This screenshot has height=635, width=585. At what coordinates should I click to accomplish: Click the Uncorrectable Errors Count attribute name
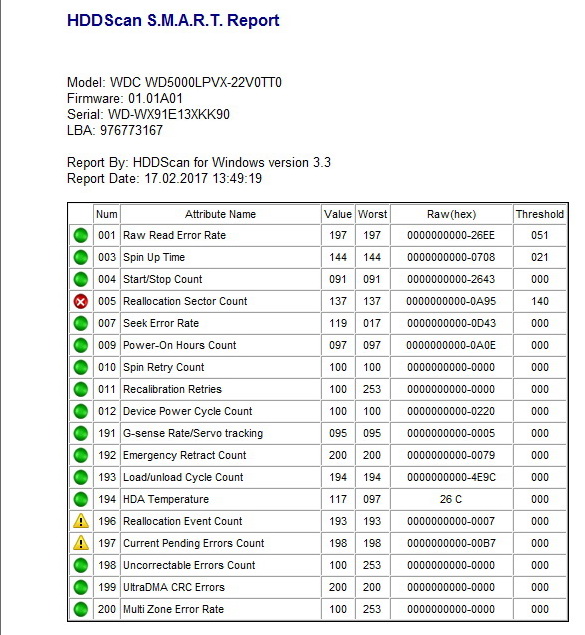189,565
